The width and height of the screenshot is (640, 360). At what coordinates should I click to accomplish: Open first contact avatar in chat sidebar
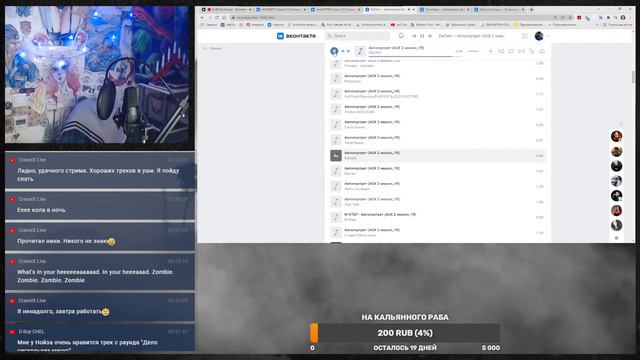[616, 136]
